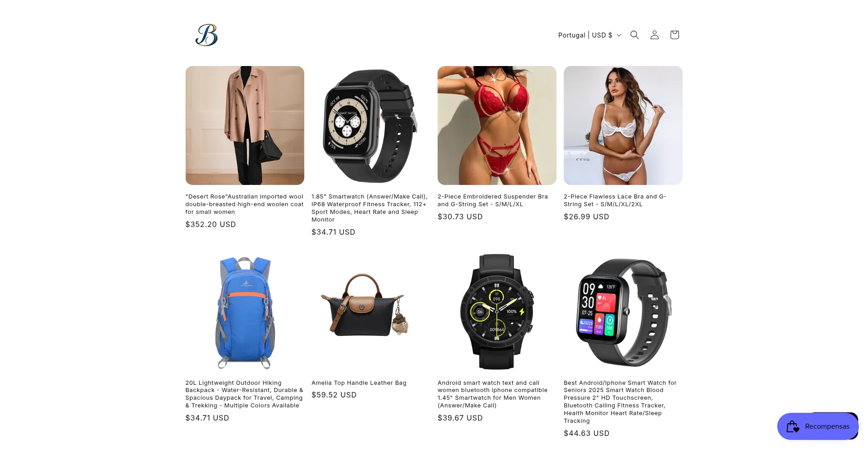Viewport: 868px width, 449px height.
Task: Open the 20L Lightweight Outdoor Hiking Backpack link
Action: tap(244, 394)
